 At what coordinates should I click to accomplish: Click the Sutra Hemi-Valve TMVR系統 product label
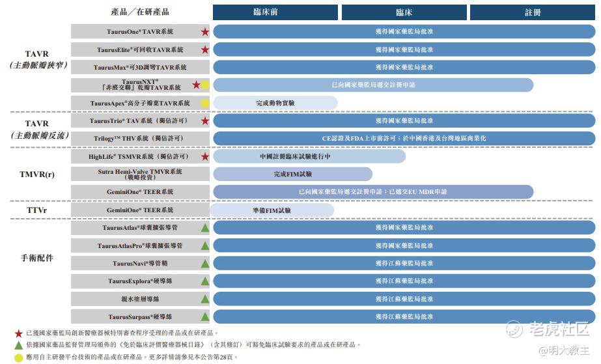tap(140, 174)
